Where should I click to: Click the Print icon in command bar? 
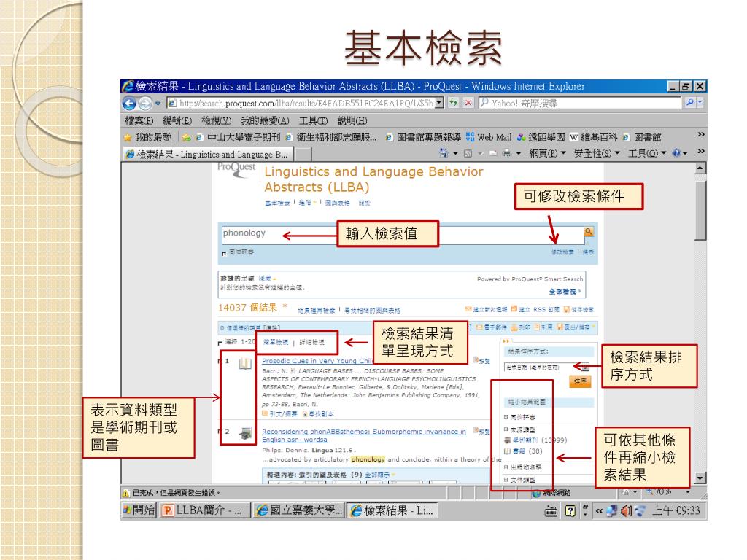pos(507,153)
